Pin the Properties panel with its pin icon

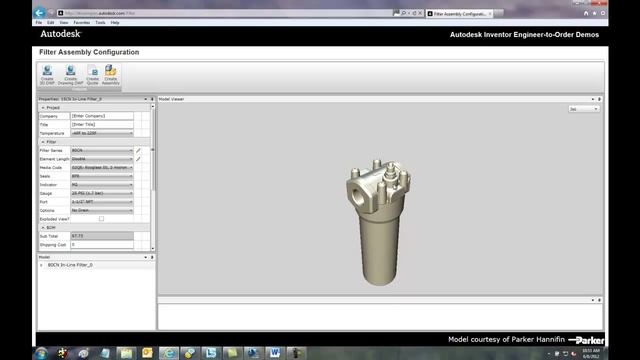tap(152, 99)
